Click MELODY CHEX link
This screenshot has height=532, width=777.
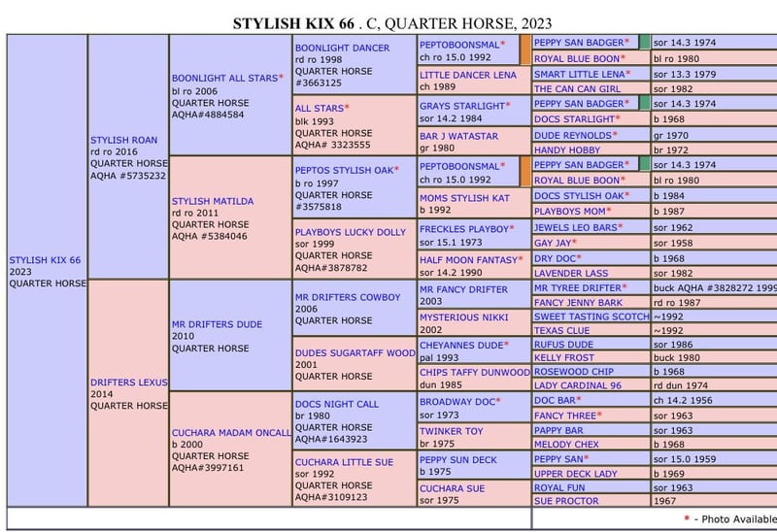click(x=566, y=445)
